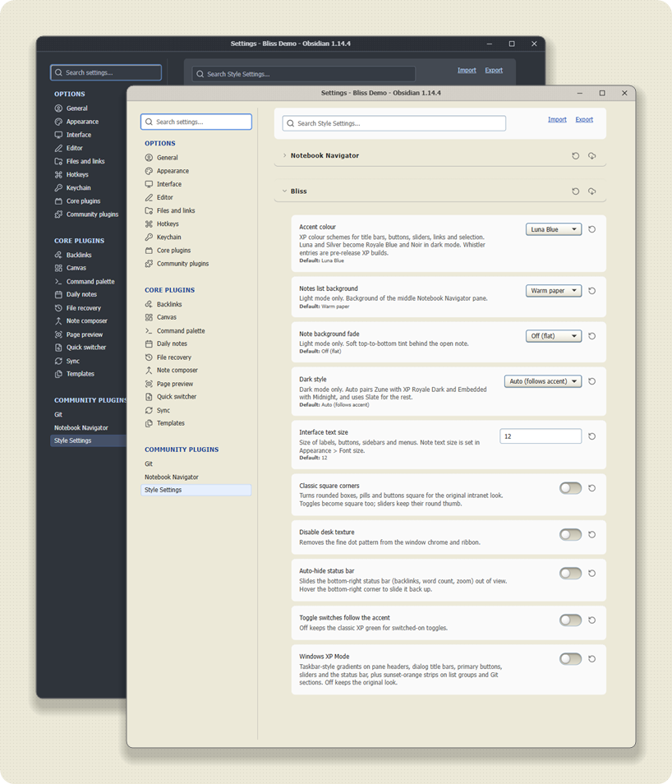Reset Dark style setting
672x784 pixels.
point(592,381)
